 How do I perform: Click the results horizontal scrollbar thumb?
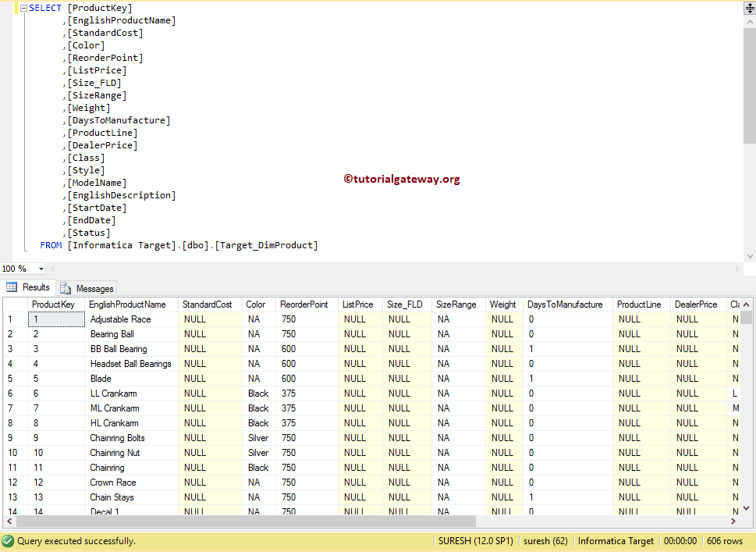point(246,521)
